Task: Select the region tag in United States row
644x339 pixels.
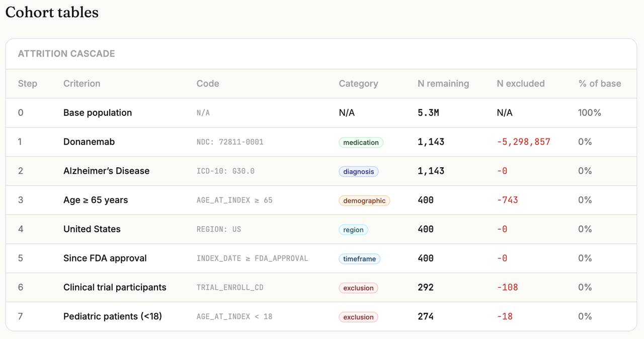Action: point(353,230)
